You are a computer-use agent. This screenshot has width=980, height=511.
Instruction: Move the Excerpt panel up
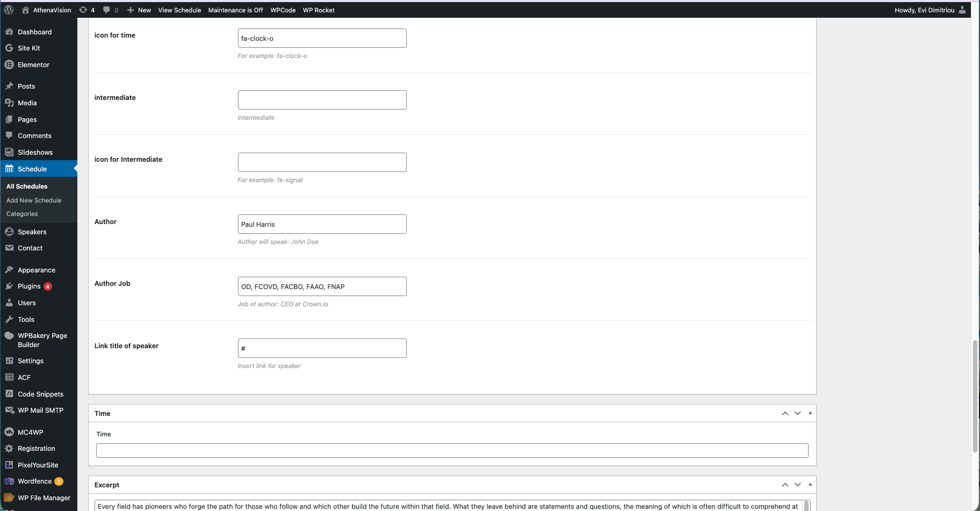[x=785, y=485]
